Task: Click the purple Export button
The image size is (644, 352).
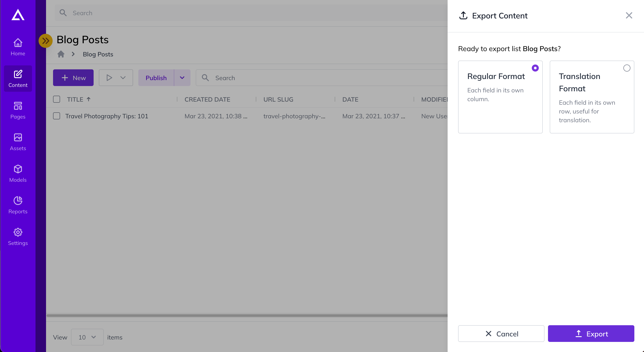Action: (591, 334)
